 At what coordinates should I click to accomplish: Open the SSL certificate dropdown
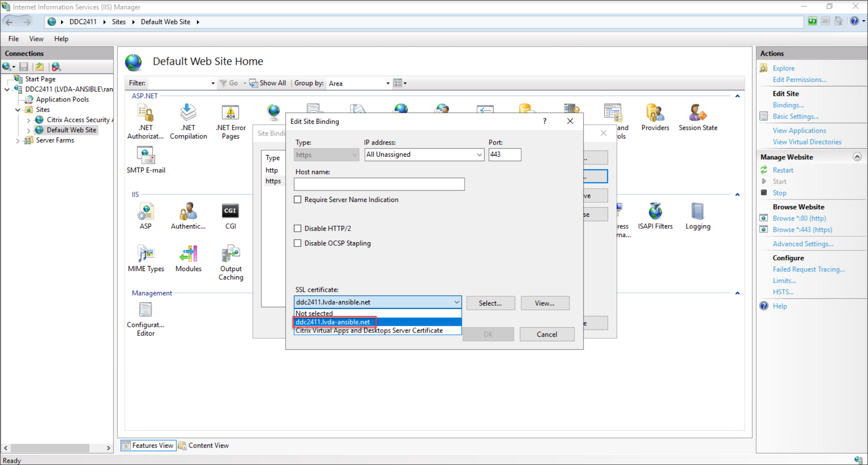[457, 302]
